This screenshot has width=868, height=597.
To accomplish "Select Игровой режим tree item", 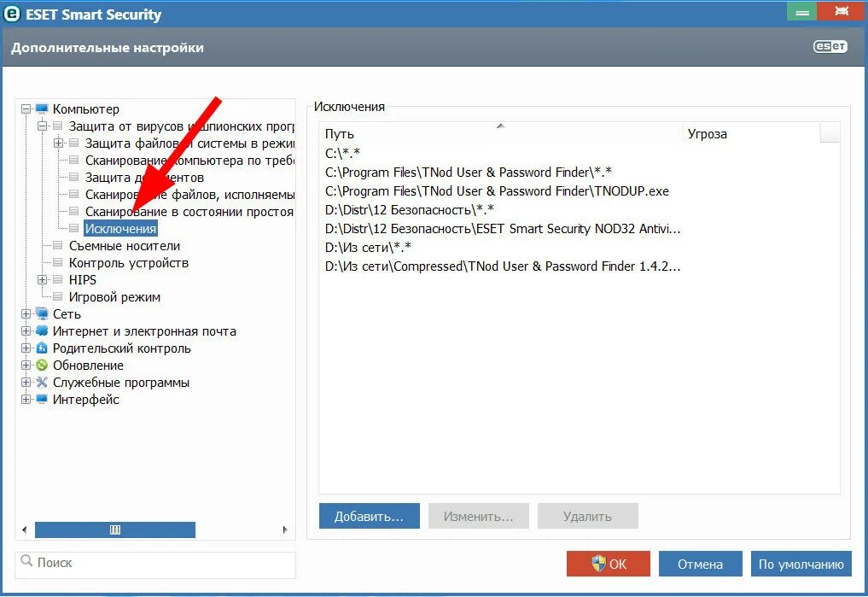I will tap(114, 297).
